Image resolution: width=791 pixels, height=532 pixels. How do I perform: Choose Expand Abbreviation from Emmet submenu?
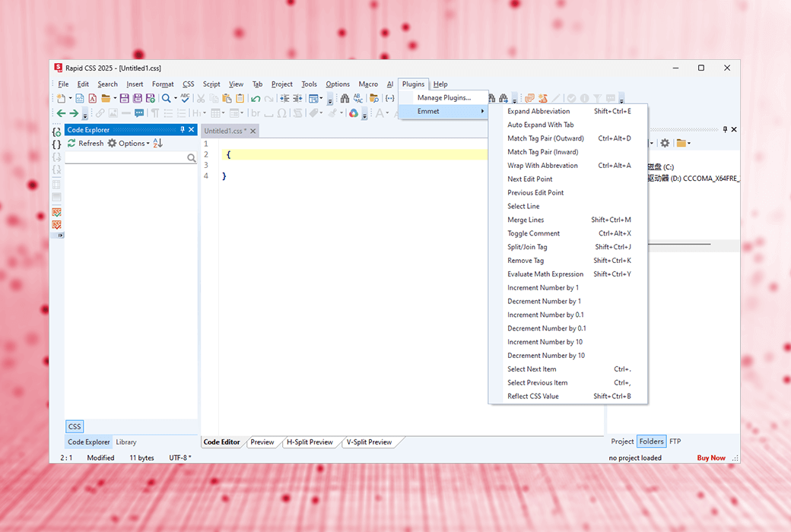coord(568,111)
